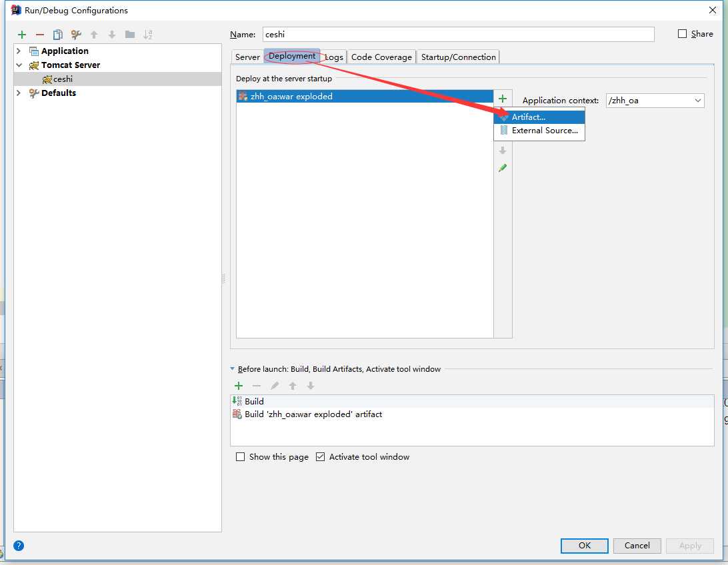Select Application node label in tree
The width and height of the screenshot is (728, 565).
65,51
